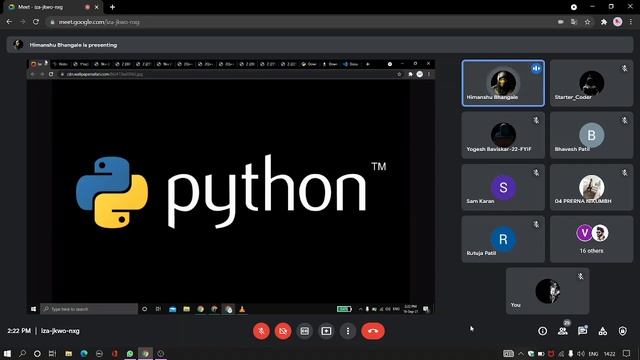The width and height of the screenshot is (640, 360).
Task: Reload the Meet page
Action: coord(36,22)
